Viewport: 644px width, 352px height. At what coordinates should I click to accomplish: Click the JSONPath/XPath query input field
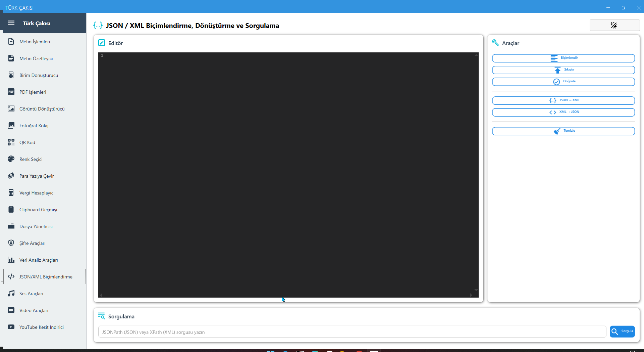pyautogui.click(x=352, y=332)
